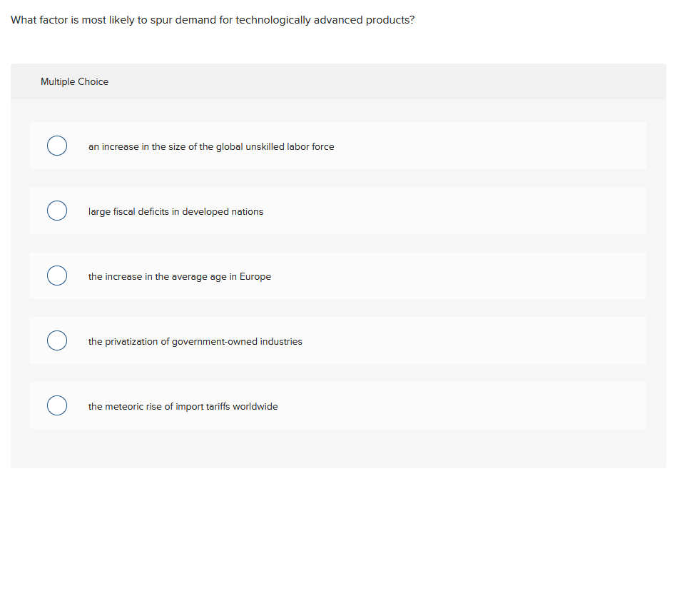Click the blank white area below the question panel
The height and width of the screenshot is (616, 692).
[x=338, y=542]
